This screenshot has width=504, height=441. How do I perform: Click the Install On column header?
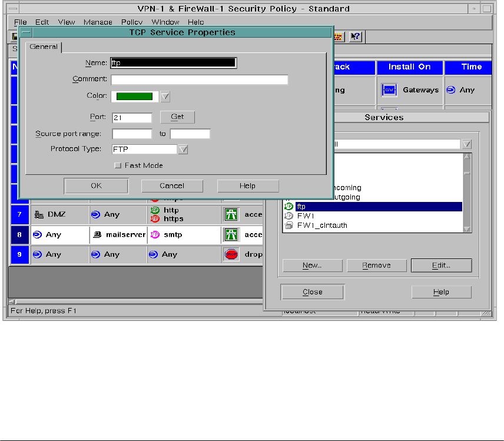[x=410, y=67]
